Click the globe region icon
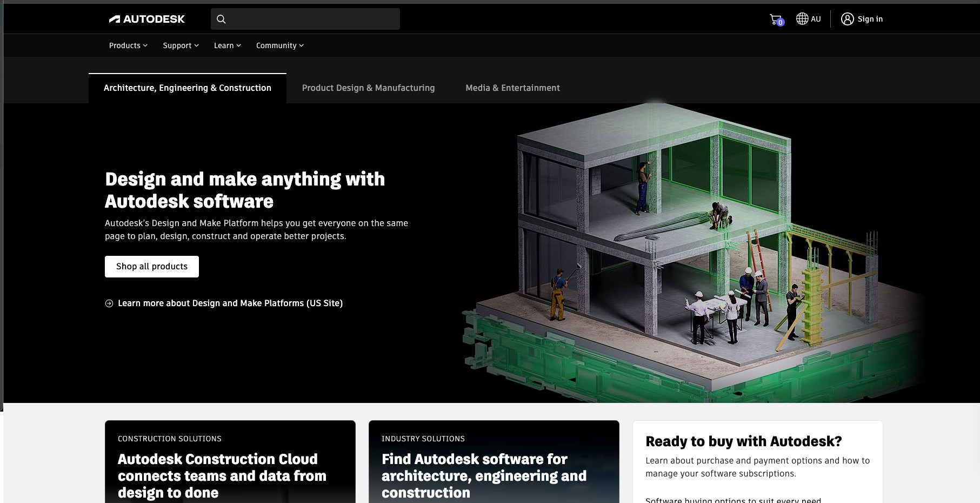 click(802, 19)
